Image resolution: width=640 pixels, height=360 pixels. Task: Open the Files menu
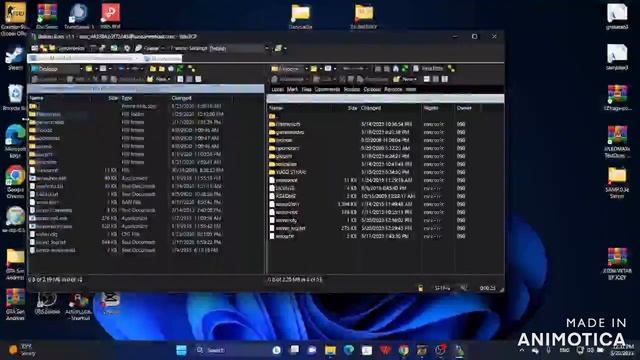coord(306,89)
